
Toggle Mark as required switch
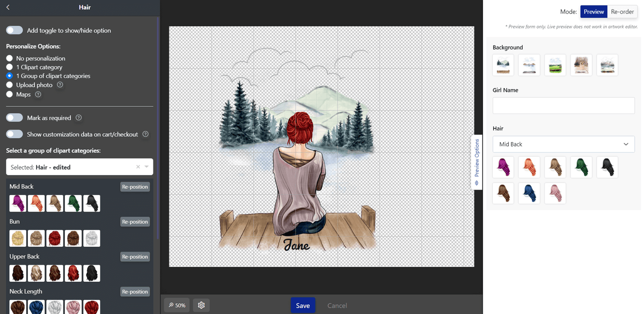tap(14, 118)
